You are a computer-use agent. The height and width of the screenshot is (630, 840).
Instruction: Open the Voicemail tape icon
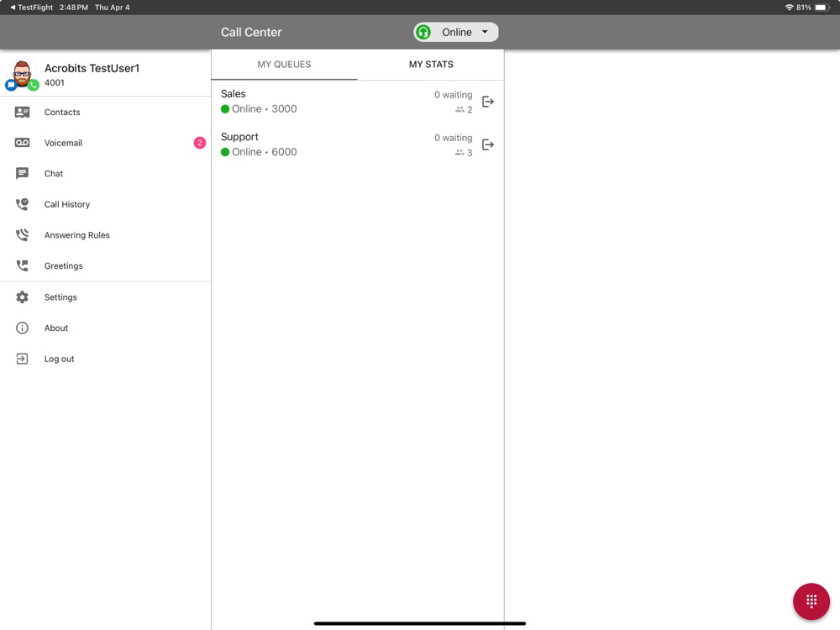[22, 143]
